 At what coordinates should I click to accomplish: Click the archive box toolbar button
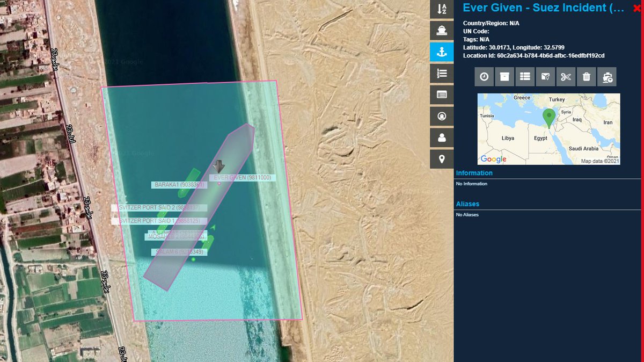coord(504,77)
